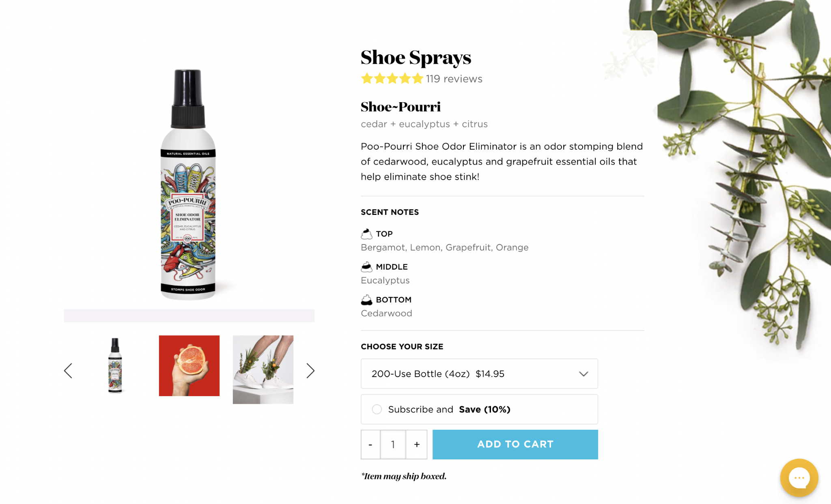Click the TOP scent note icon
This screenshot has width=831, height=504.
click(366, 234)
